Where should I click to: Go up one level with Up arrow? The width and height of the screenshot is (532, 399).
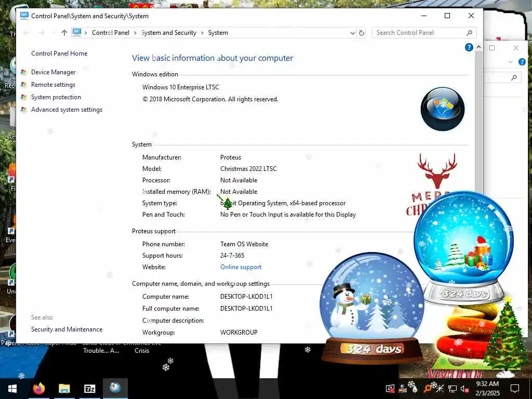click(64, 33)
